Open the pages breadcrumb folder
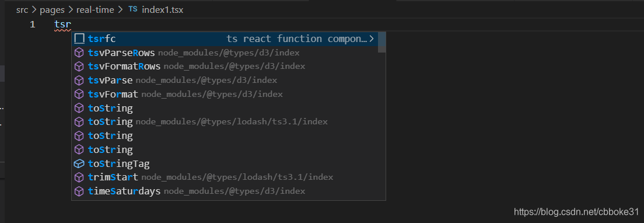 [x=52, y=11]
